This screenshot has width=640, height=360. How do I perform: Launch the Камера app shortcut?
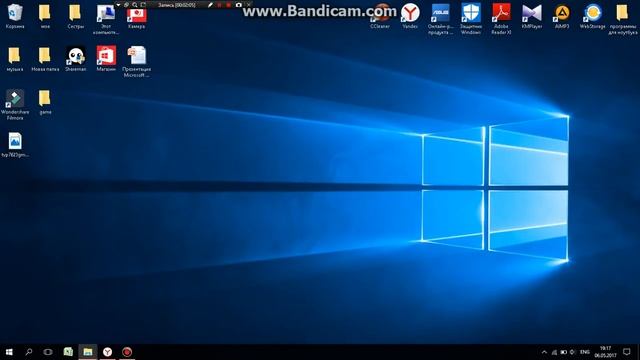[136, 16]
